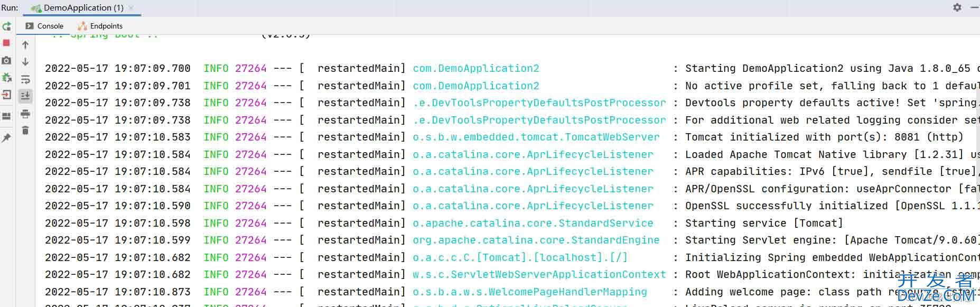Image resolution: width=980 pixels, height=307 pixels.
Task: Click the update running application bug icon
Action: [x=6, y=78]
